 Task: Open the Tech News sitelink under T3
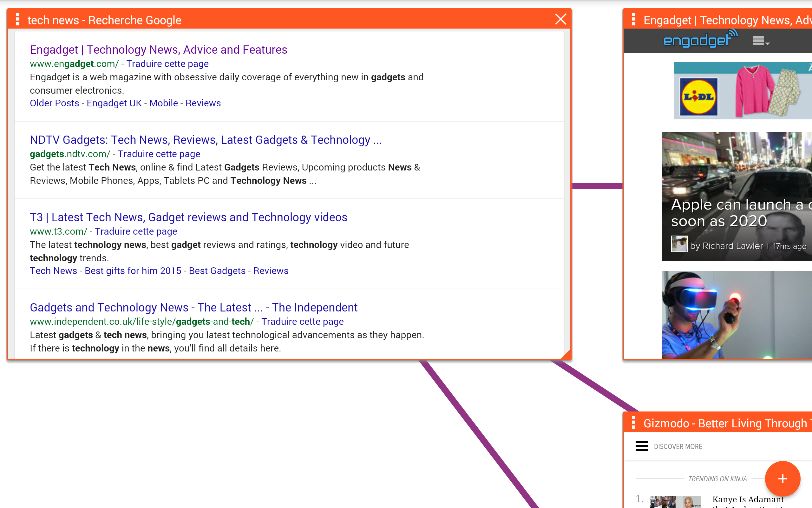[53, 271]
